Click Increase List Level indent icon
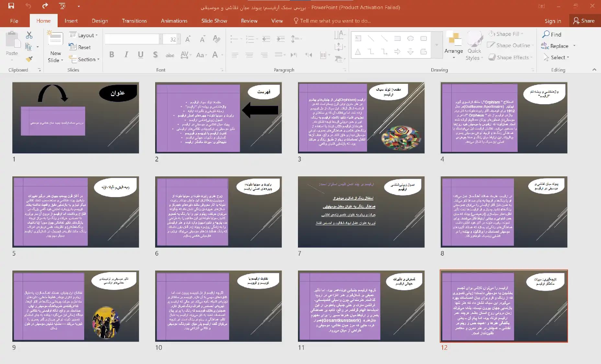 281,39
